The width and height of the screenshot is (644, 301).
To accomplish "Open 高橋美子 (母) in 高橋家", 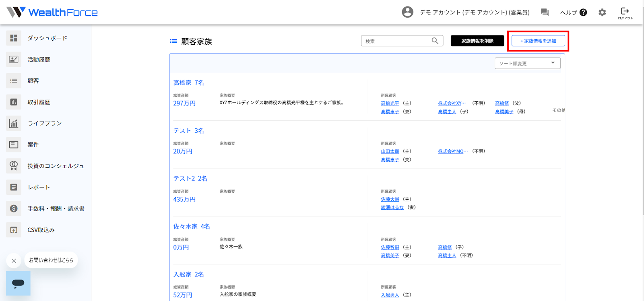I will pyautogui.click(x=504, y=112).
